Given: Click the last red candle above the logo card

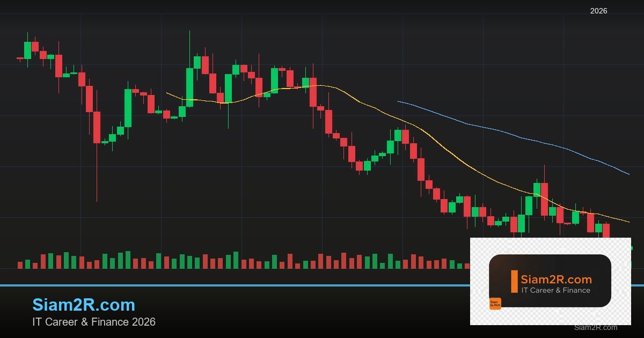Looking at the screenshot, I should pos(606,231).
